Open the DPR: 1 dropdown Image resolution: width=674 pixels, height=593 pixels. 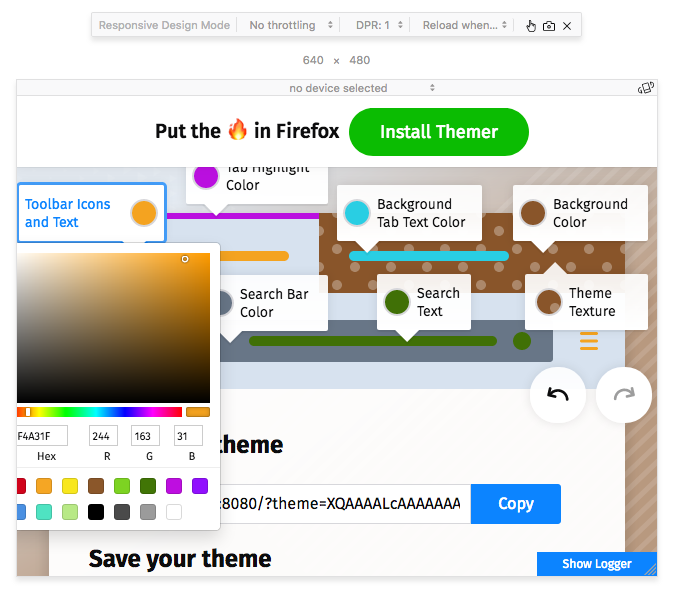point(379,25)
